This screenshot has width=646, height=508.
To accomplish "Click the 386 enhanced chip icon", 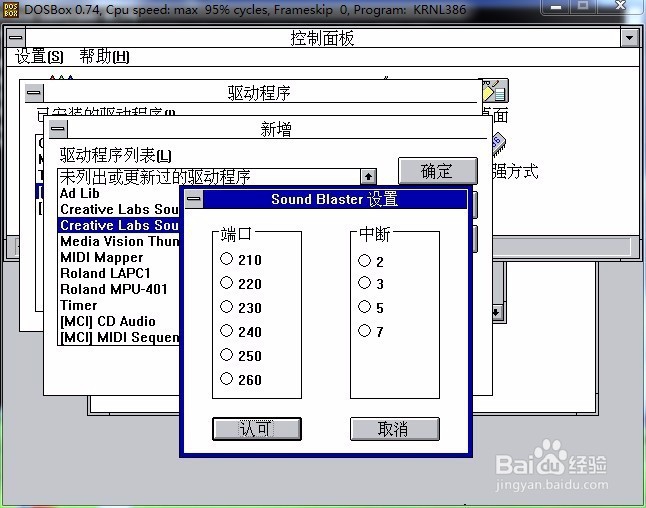I will point(499,144).
